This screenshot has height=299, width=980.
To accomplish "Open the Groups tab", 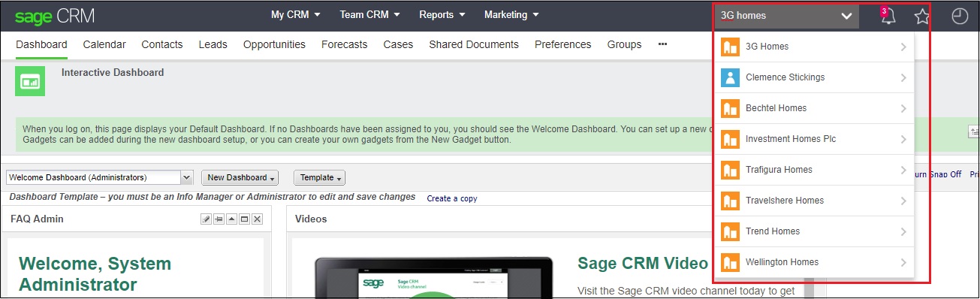I will click(625, 44).
